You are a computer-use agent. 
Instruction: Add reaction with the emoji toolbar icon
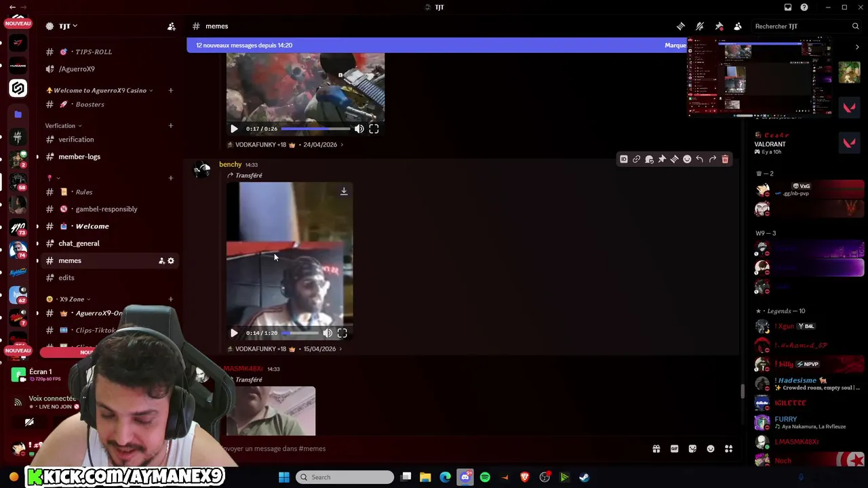pyautogui.click(x=687, y=159)
